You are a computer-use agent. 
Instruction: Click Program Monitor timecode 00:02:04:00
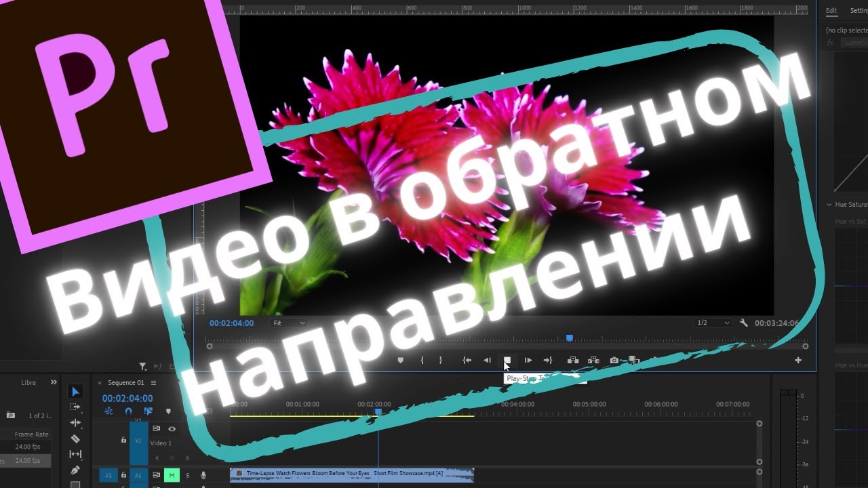click(x=232, y=323)
